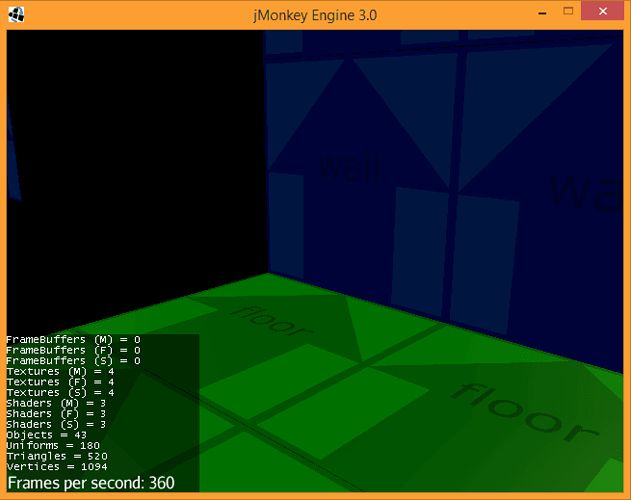Maximize the jMonkey Engine window
The image size is (631, 500).
click(x=568, y=11)
